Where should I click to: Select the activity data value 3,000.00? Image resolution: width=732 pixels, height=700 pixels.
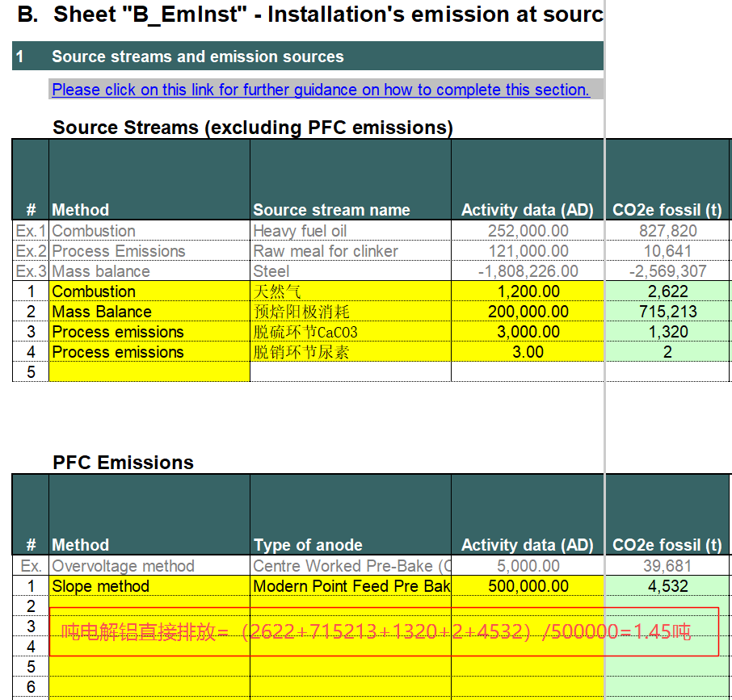pos(528,332)
